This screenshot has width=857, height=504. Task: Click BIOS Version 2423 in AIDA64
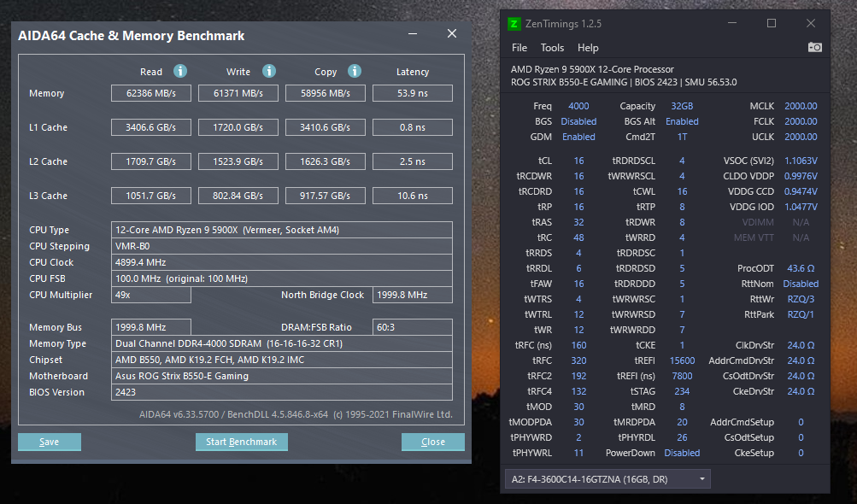click(281, 392)
